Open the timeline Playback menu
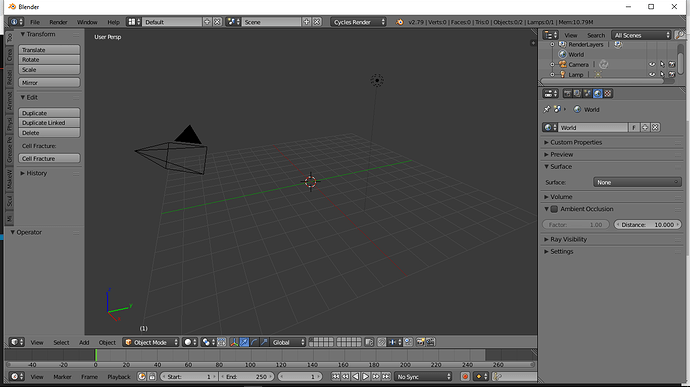The image size is (690, 387). [x=119, y=376]
